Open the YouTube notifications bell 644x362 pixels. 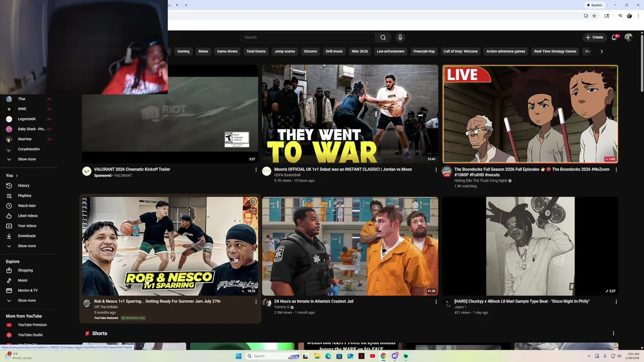click(614, 37)
